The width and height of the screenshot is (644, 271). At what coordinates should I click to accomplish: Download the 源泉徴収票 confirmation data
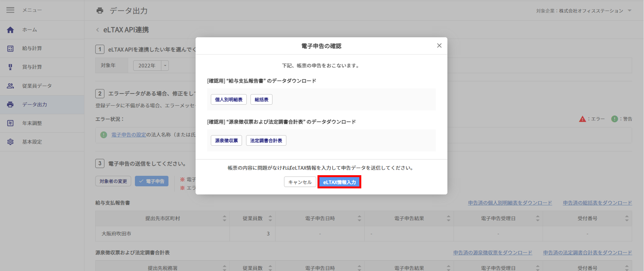226,140
